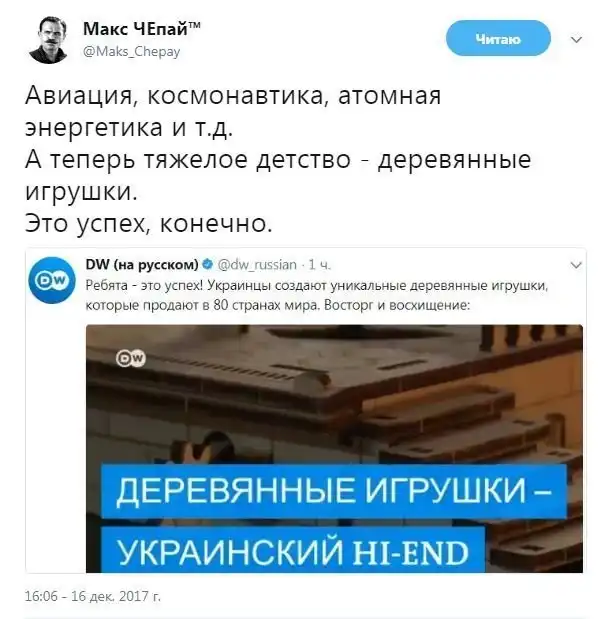
Task: Open Макс ЧЕпай display name link
Action: click(x=142, y=29)
